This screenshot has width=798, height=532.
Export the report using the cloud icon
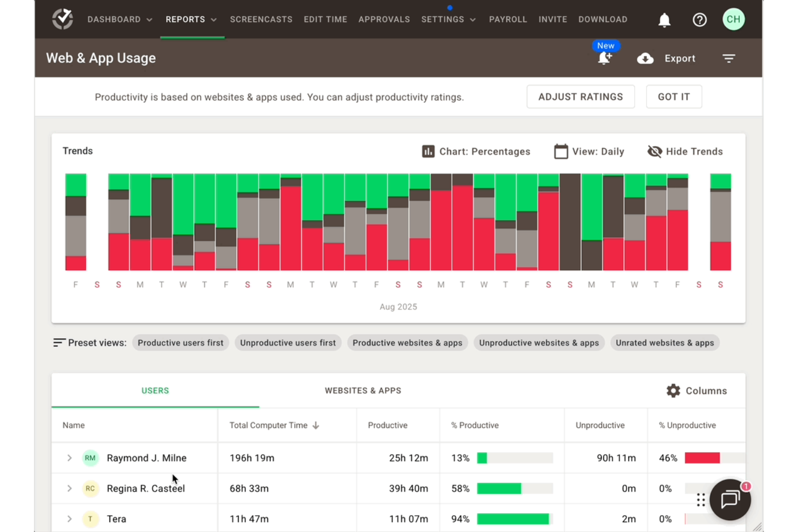[x=645, y=58]
